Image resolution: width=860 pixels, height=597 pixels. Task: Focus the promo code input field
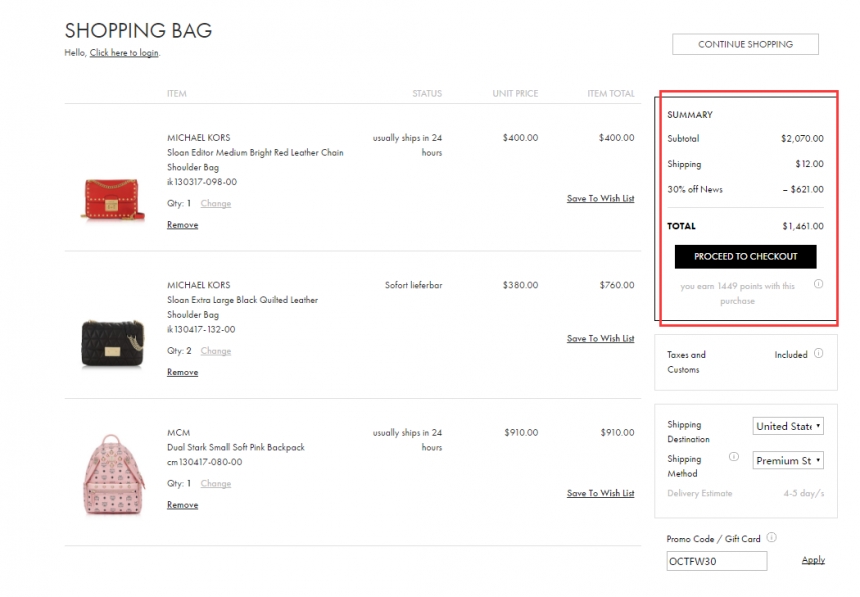[x=716, y=561]
